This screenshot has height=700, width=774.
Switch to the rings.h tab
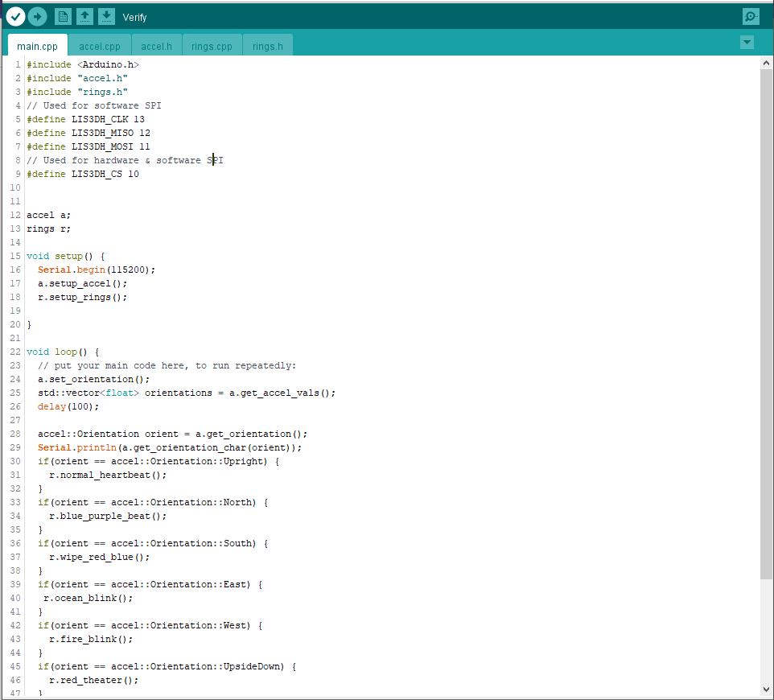click(268, 46)
